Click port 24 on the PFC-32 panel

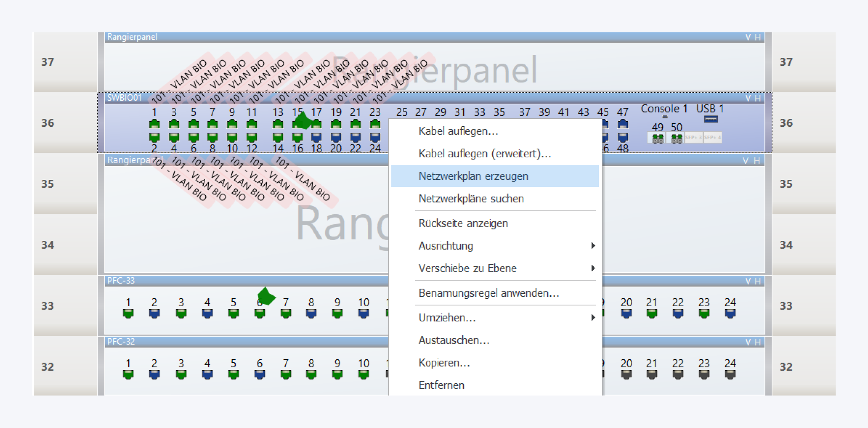(730, 375)
